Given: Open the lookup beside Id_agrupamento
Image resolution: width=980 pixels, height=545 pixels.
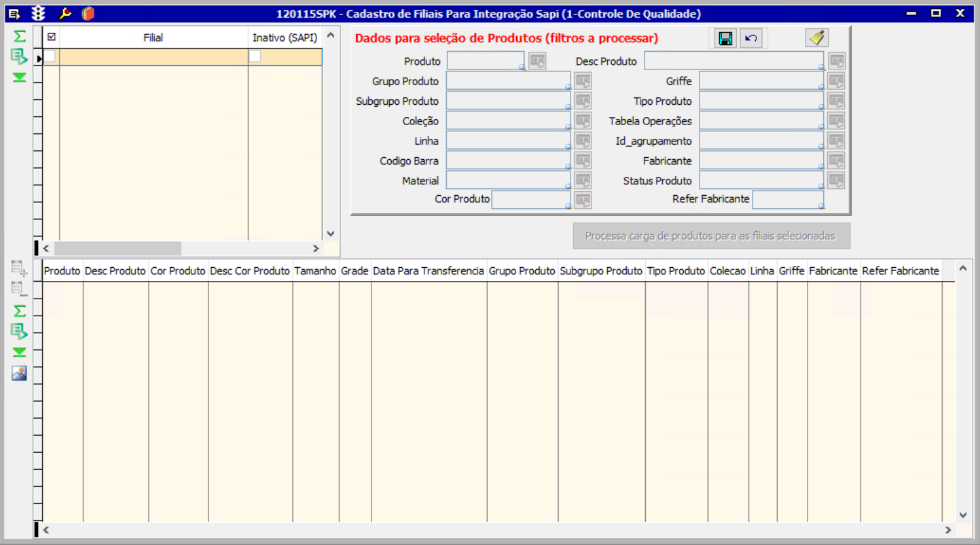Looking at the screenshot, I should coord(837,140).
